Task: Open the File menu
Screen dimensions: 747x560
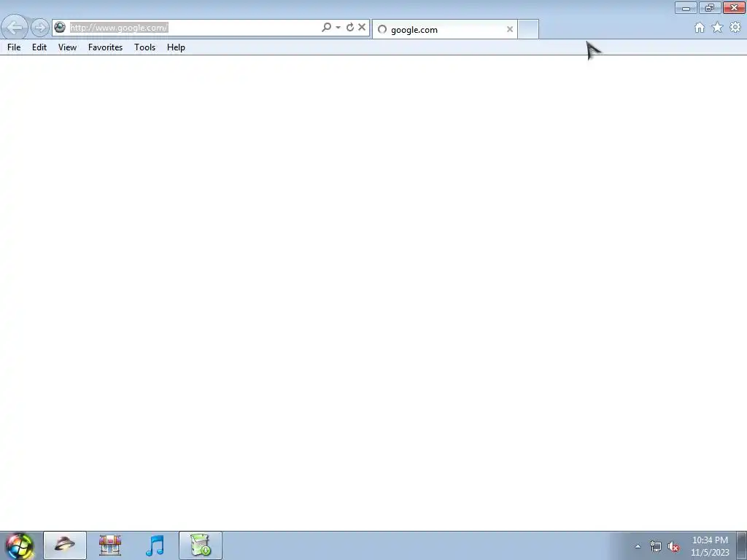Action: [14, 47]
